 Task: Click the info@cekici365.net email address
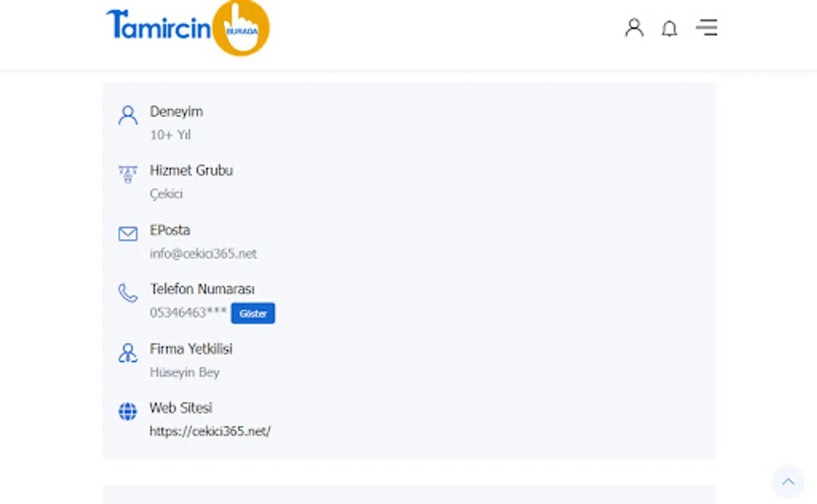coord(203,254)
